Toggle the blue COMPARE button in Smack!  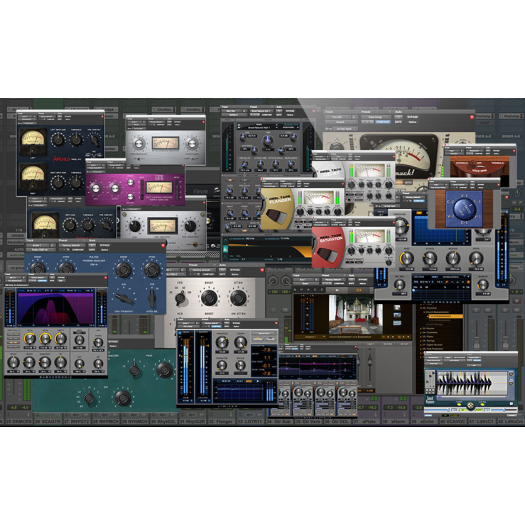point(382,122)
